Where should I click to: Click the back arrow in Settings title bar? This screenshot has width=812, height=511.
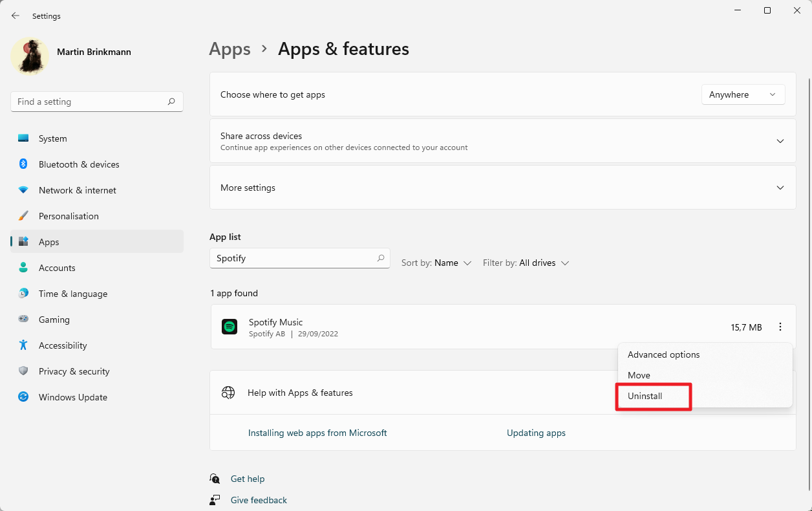point(16,16)
